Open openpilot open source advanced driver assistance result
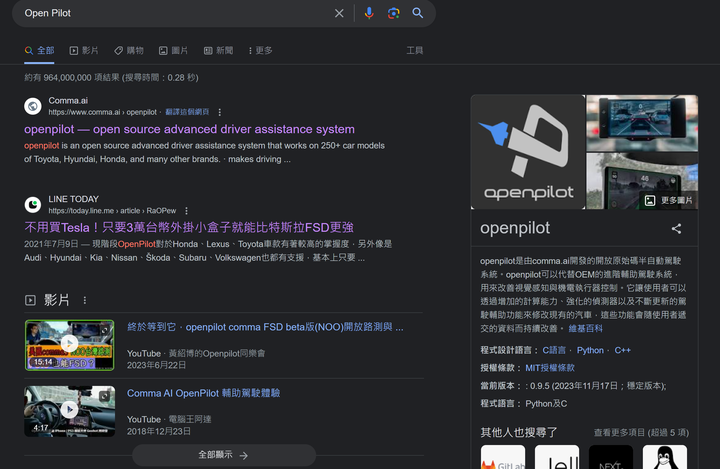 point(189,129)
